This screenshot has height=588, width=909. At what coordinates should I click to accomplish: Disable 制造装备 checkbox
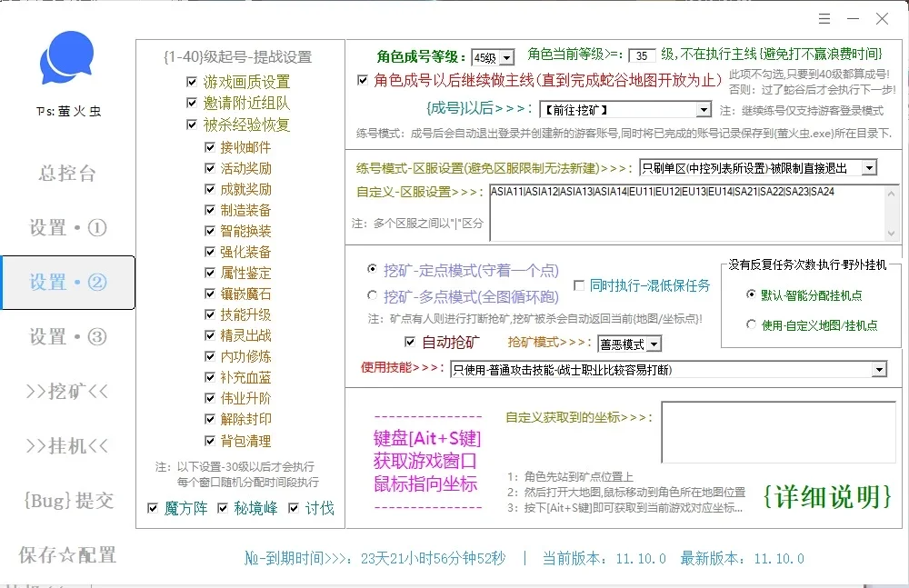point(210,210)
